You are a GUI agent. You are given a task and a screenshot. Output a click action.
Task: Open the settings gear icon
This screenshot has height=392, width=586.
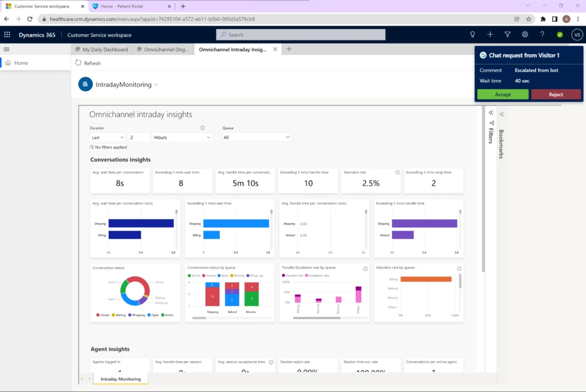click(525, 35)
